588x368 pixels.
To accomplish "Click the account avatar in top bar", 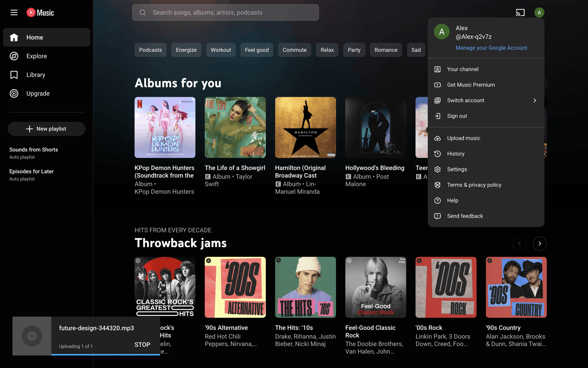I will (539, 13).
